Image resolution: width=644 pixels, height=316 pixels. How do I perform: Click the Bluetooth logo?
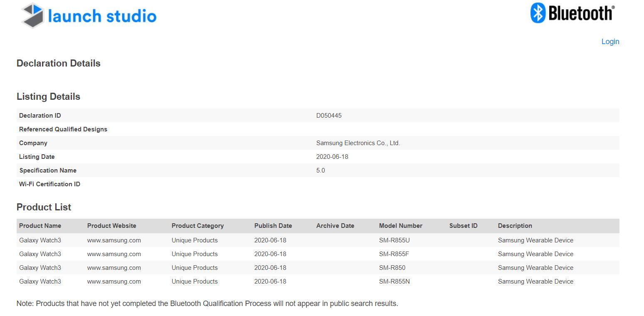[x=572, y=13]
